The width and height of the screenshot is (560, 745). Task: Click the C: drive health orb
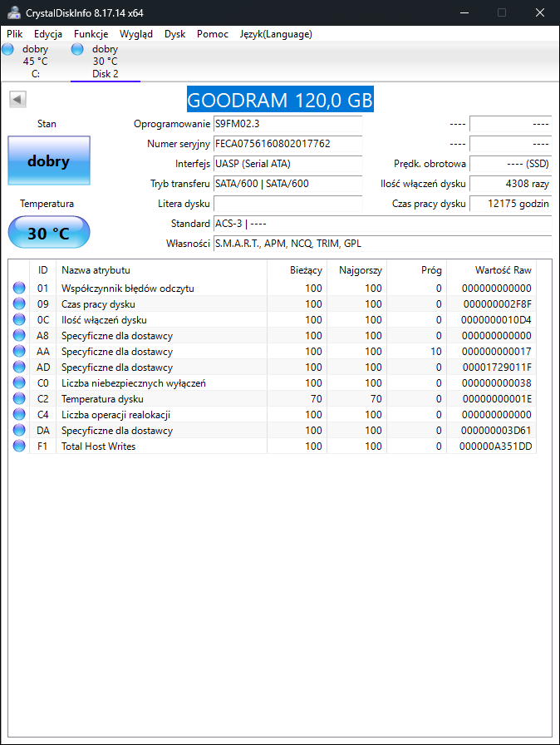[7, 49]
